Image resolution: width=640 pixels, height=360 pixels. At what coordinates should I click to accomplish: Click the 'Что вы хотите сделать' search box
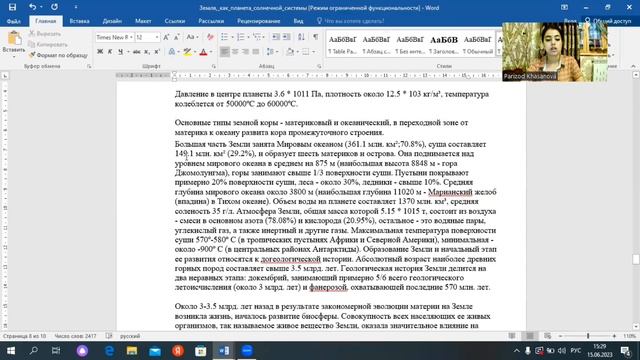click(x=350, y=21)
